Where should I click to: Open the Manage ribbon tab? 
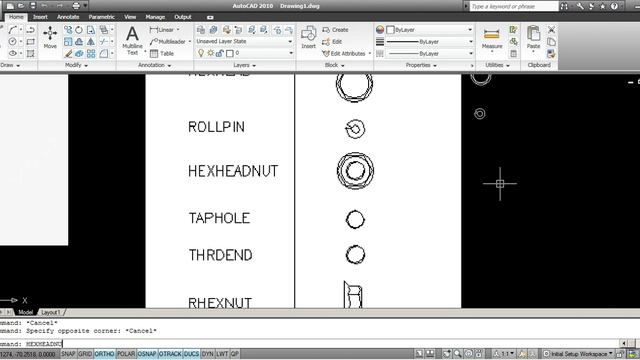pyautogui.click(x=155, y=17)
